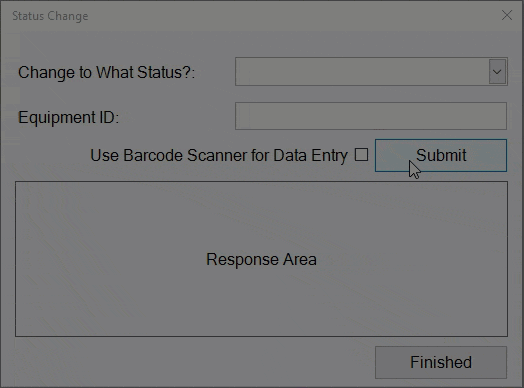Click inside the Change to What Status combo box
This screenshot has width=524, height=388.
click(x=371, y=72)
